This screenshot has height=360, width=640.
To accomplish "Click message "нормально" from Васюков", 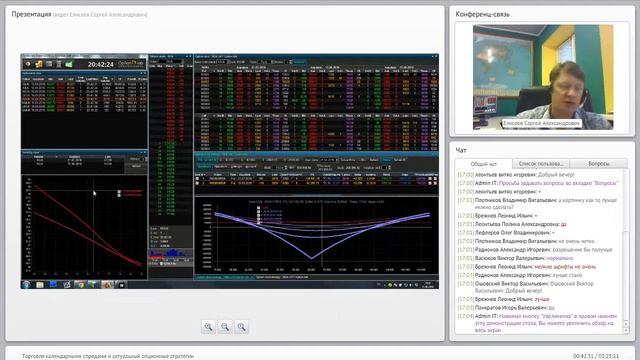I will click(x=560, y=258).
